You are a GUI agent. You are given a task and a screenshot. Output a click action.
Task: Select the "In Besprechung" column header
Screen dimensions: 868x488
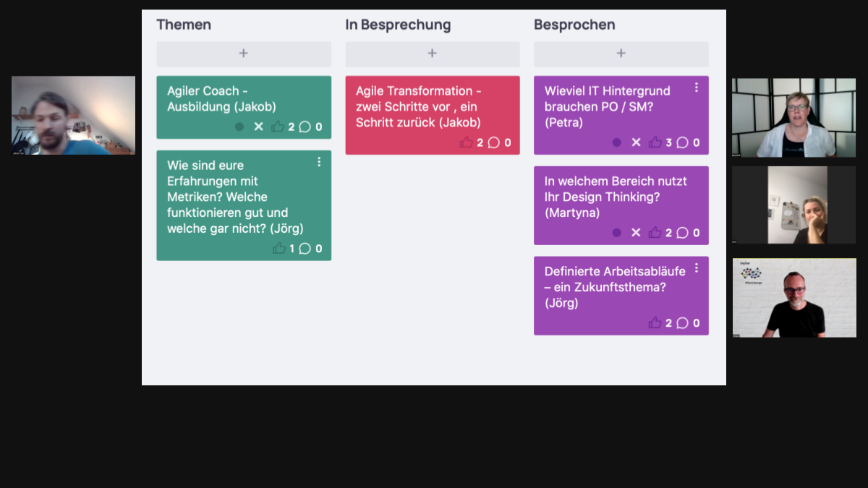(397, 24)
